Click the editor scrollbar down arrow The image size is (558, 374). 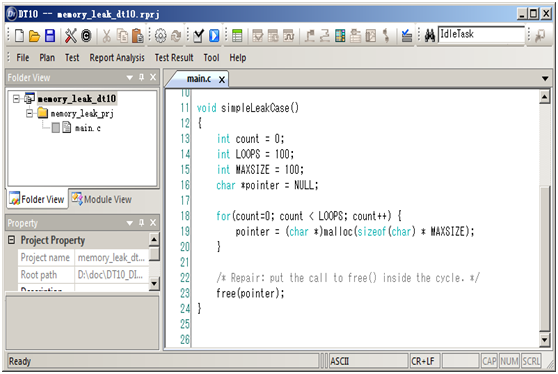544,340
